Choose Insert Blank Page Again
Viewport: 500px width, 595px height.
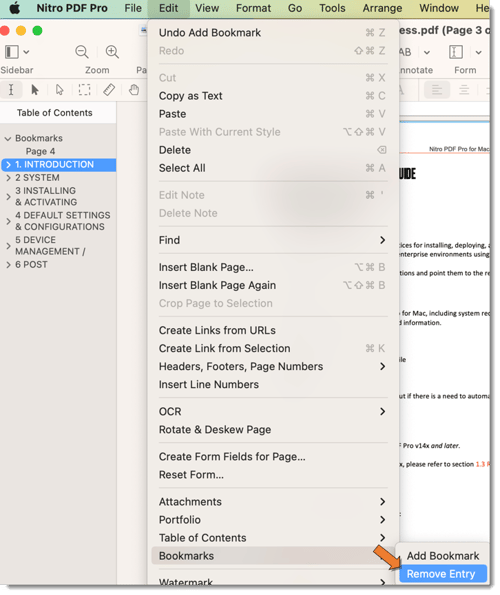click(272, 285)
